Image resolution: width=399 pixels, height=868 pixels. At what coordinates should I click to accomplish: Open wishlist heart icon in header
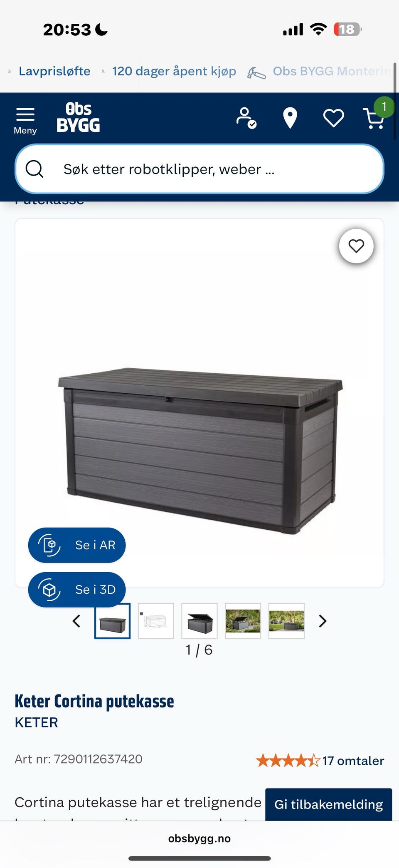(x=334, y=118)
